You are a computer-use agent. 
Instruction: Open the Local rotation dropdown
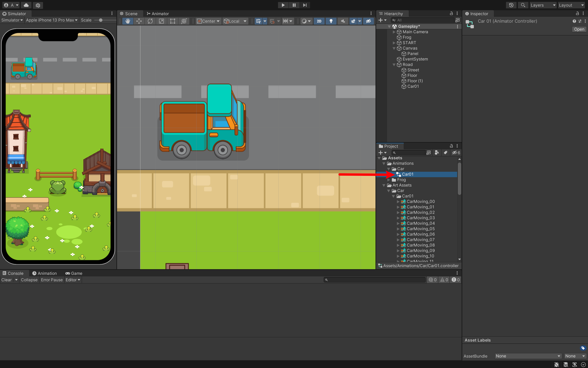click(x=235, y=21)
